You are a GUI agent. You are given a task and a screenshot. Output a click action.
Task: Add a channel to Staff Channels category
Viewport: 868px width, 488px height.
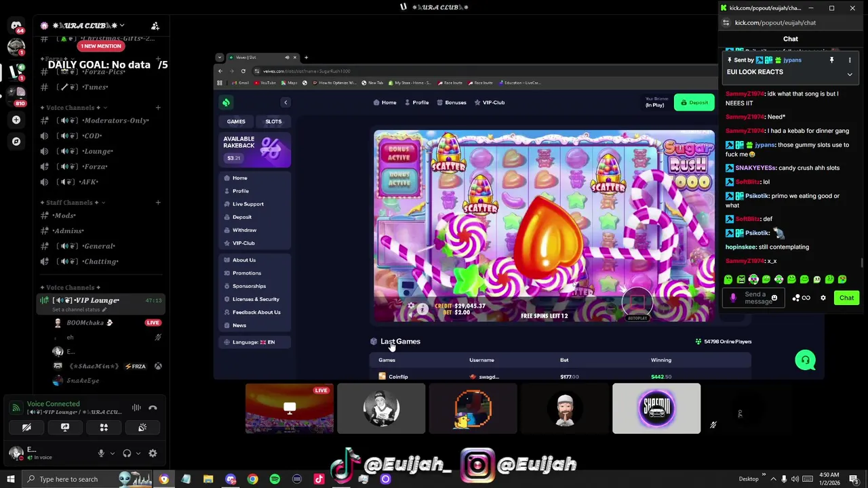point(158,203)
